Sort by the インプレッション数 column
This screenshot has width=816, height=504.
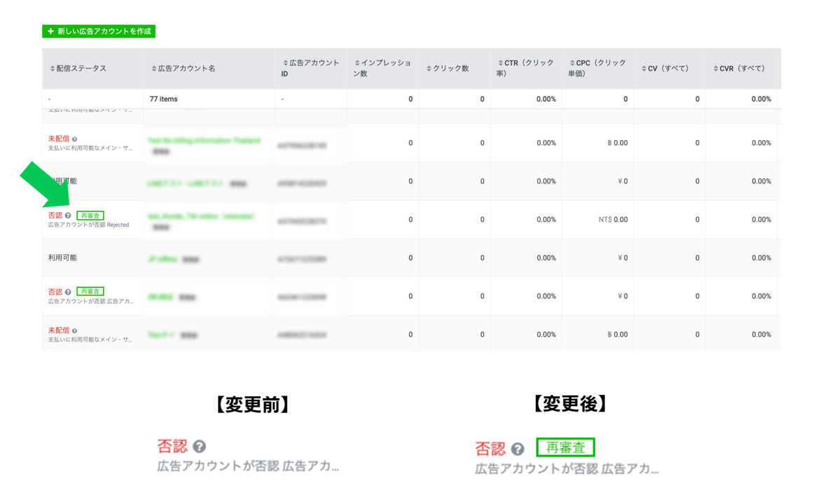[382, 68]
